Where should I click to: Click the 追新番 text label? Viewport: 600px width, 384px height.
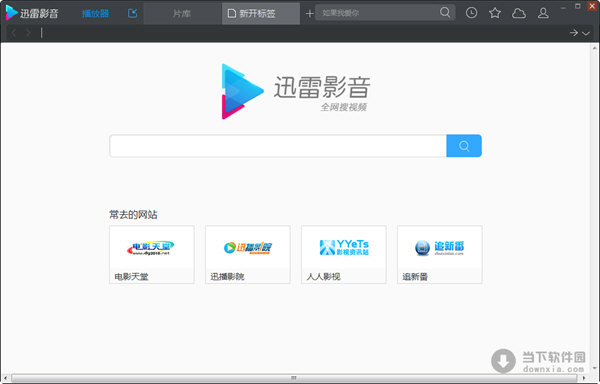(x=415, y=277)
